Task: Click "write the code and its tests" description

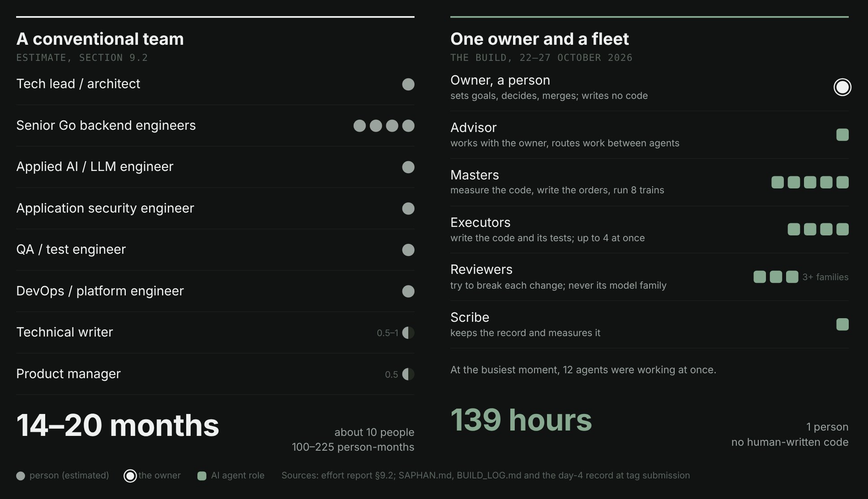Action: (547, 238)
